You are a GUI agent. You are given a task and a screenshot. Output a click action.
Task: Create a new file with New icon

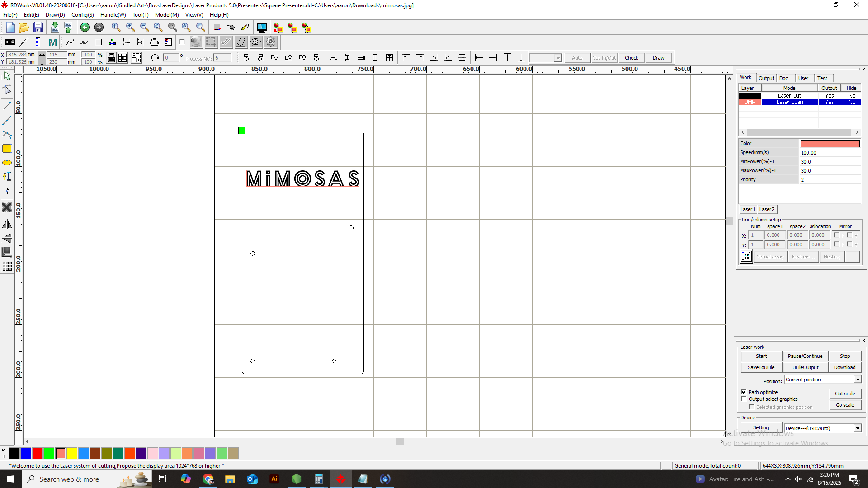[x=10, y=28]
